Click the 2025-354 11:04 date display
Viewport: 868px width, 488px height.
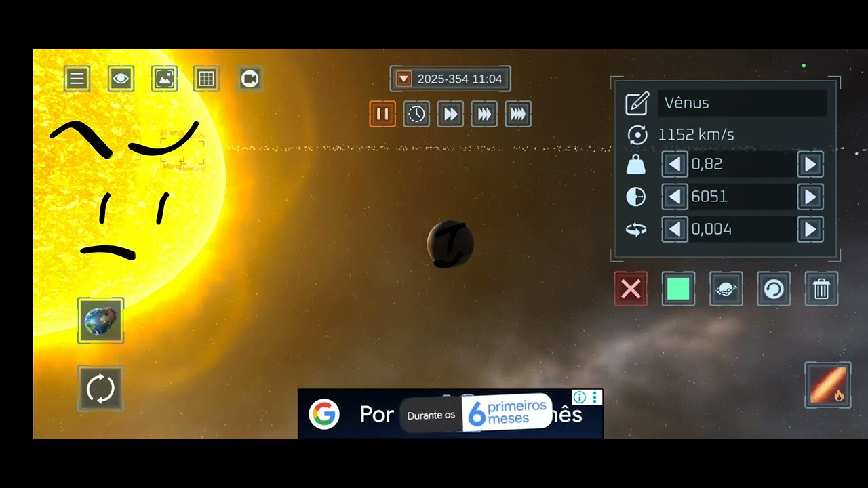tap(460, 79)
